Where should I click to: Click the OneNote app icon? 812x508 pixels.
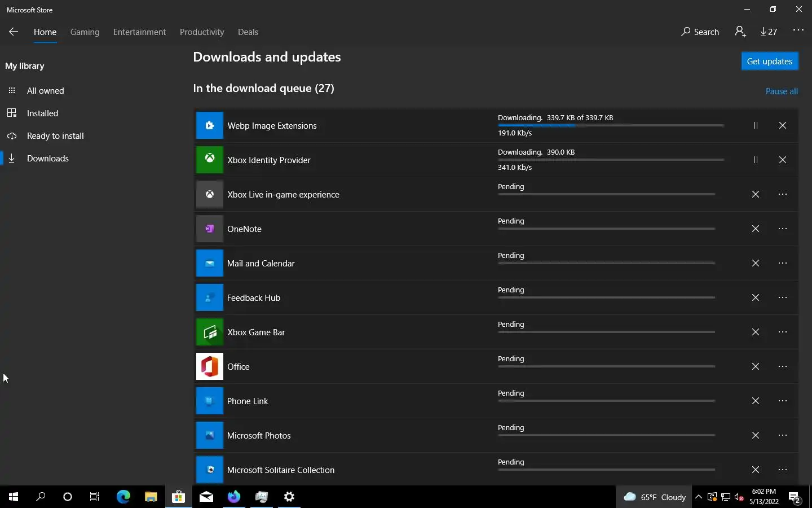(210, 229)
